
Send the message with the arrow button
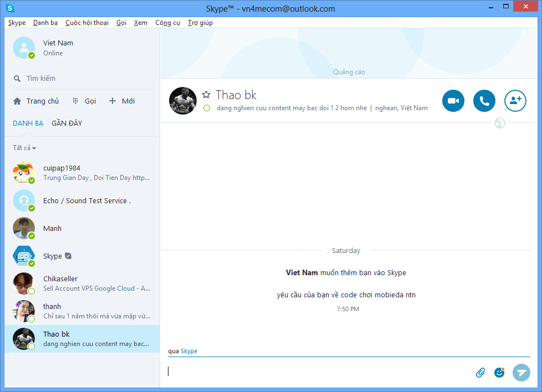tap(521, 373)
